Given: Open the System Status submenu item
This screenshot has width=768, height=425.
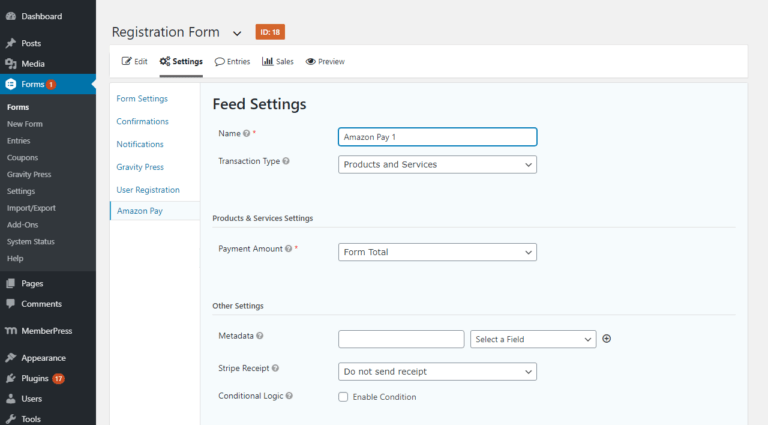Looking at the screenshot, I should click(x=31, y=241).
